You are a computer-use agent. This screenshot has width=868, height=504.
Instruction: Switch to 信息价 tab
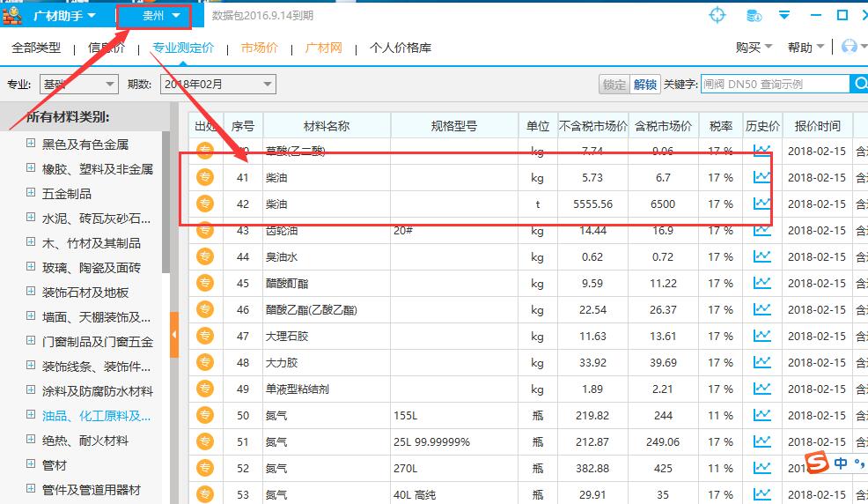pos(107,48)
